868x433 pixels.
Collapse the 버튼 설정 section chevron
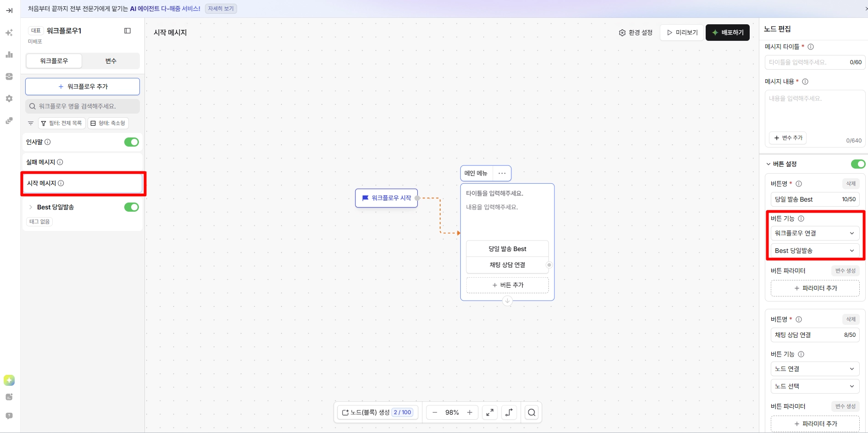coord(768,164)
